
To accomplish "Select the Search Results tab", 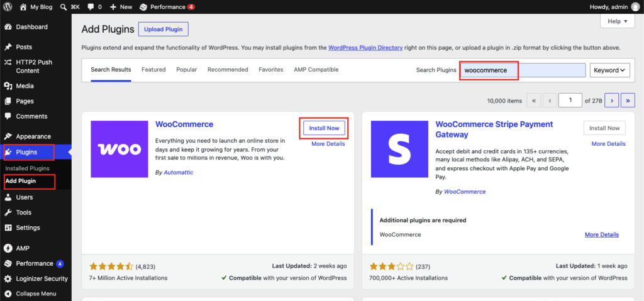I will [111, 70].
